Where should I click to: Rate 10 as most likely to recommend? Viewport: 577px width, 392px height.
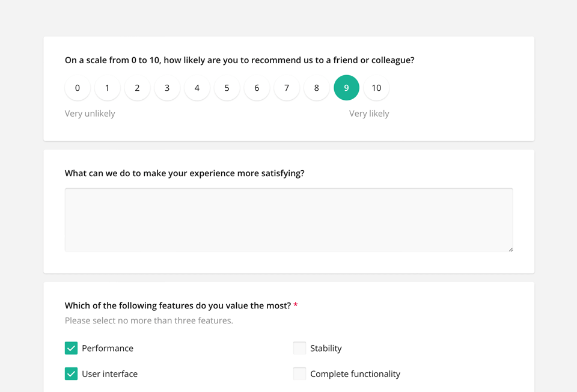click(x=376, y=88)
